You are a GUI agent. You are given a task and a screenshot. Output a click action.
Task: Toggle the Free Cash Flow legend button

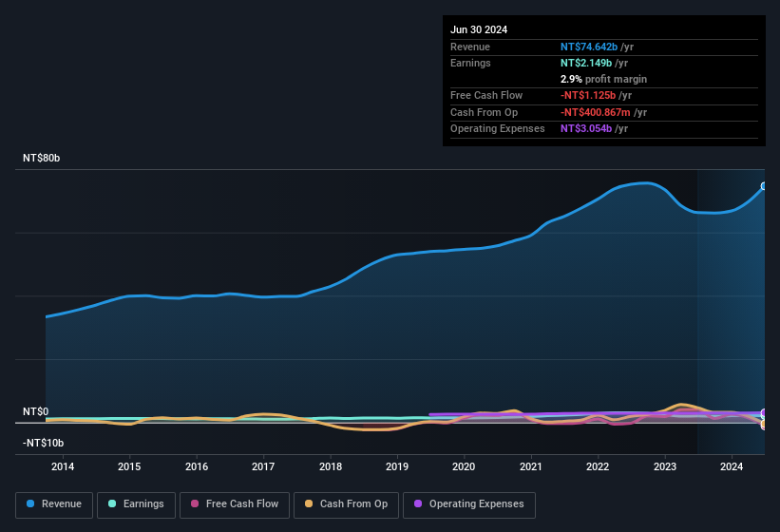[x=235, y=504]
